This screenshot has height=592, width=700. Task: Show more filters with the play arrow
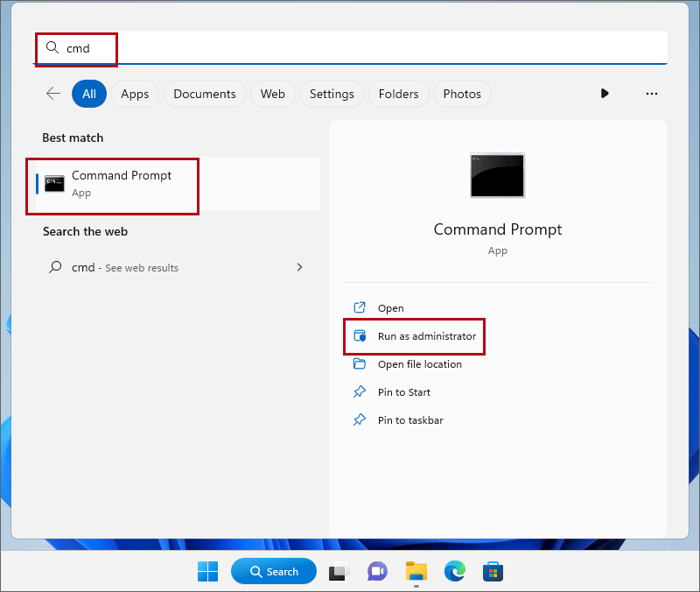coord(605,94)
